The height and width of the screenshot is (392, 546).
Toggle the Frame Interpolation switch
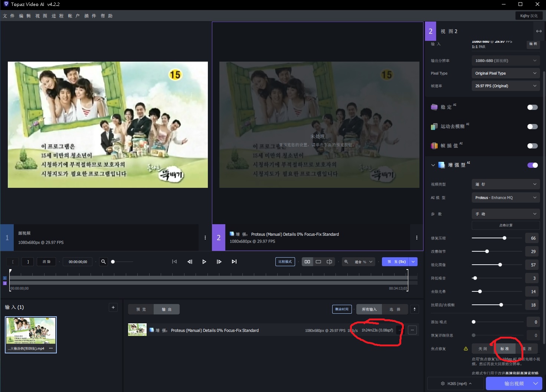pos(532,146)
